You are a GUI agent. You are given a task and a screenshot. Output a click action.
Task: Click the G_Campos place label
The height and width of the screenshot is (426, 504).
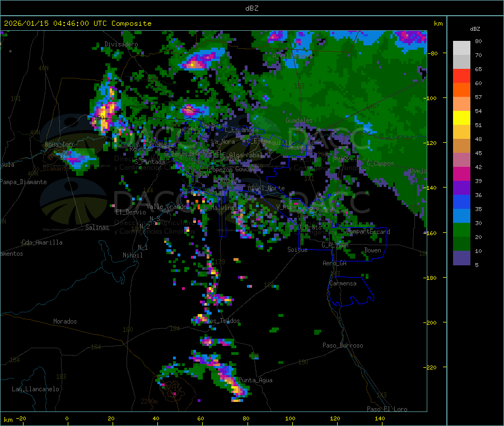[x=380, y=163]
